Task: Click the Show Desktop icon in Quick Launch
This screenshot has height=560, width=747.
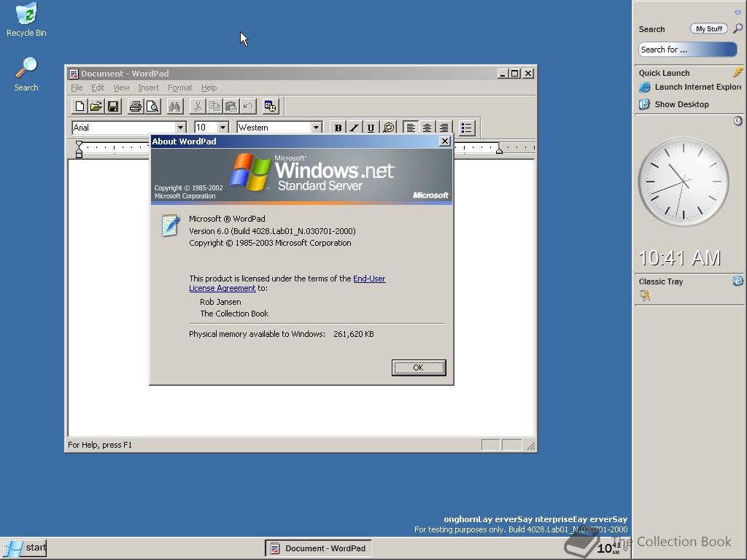Action: 645,104
